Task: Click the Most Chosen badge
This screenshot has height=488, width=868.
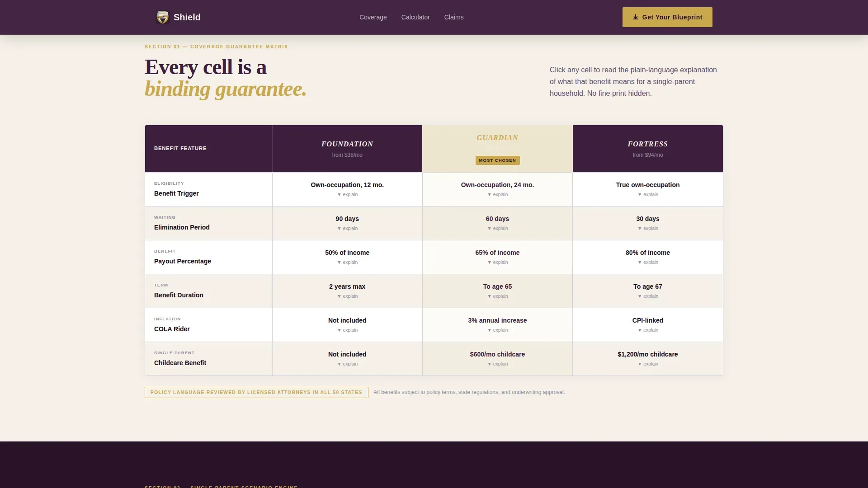Action: [497, 160]
